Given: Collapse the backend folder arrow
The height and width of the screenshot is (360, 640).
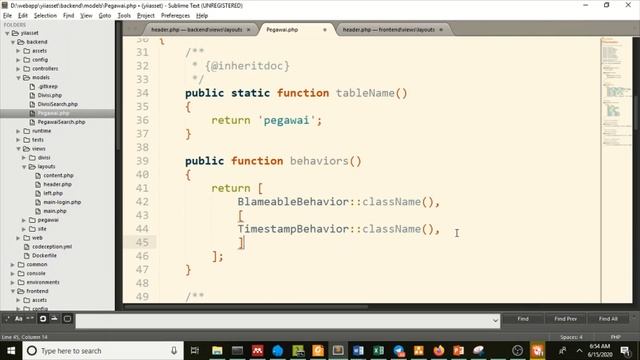Looking at the screenshot, I should pyautogui.click(x=13, y=42).
